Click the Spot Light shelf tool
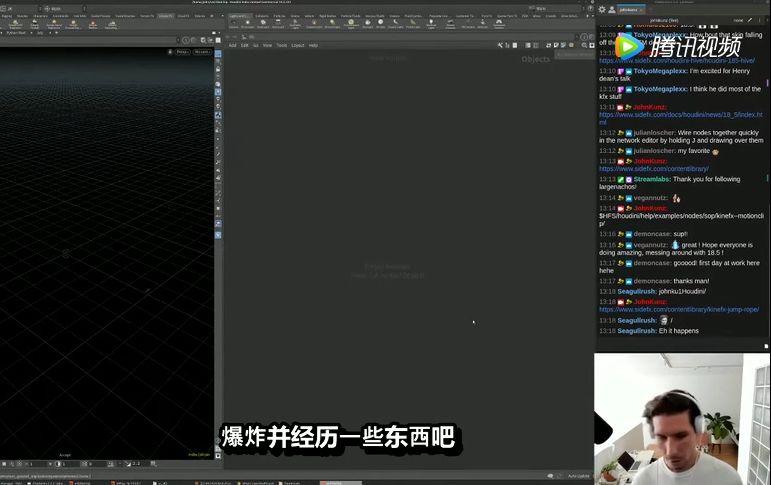Image resolution: width=771 pixels, height=485 pixels. (x=263, y=23)
